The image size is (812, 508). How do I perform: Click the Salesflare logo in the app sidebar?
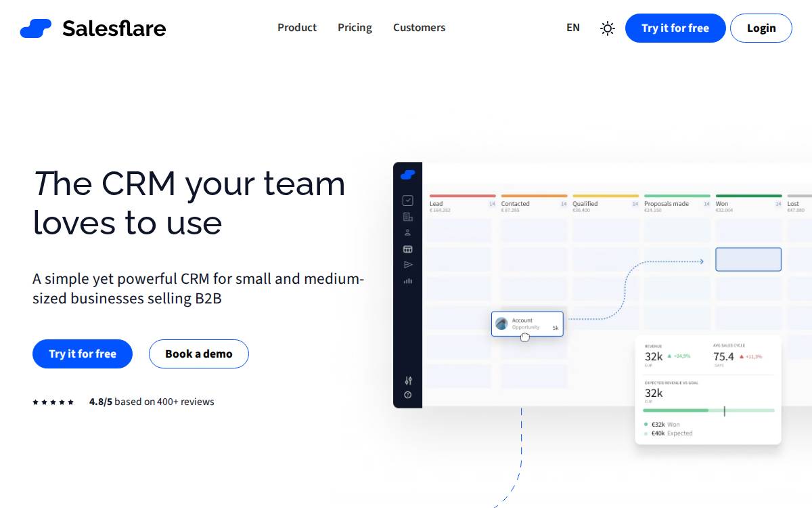tap(407, 175)
